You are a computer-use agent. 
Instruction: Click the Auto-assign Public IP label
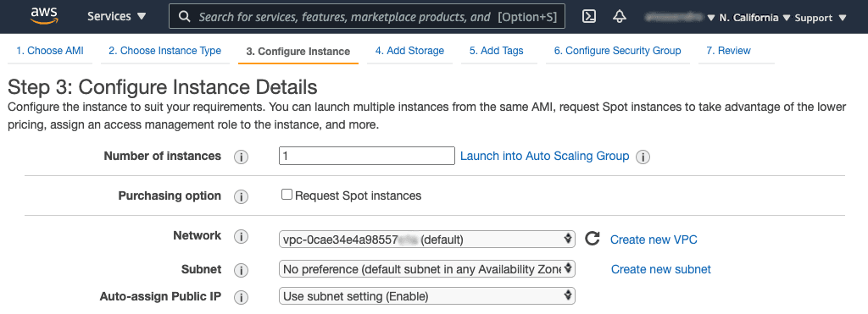coord(160,296)
